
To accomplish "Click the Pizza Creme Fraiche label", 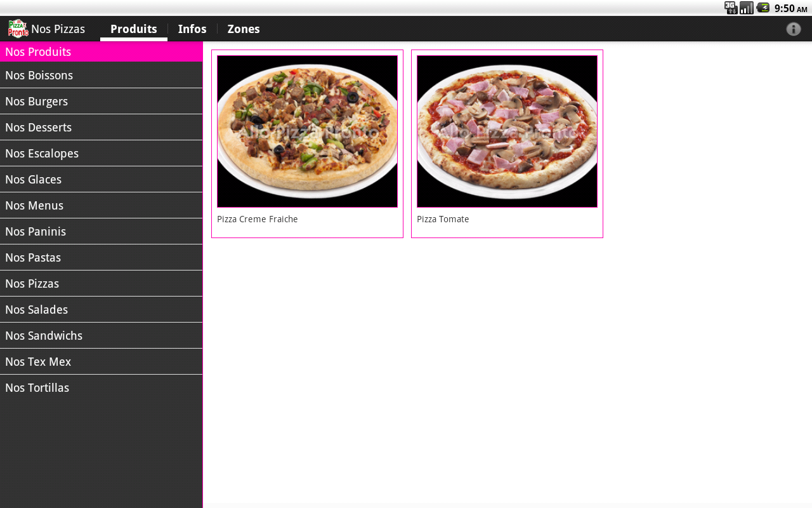I will 258,219.
